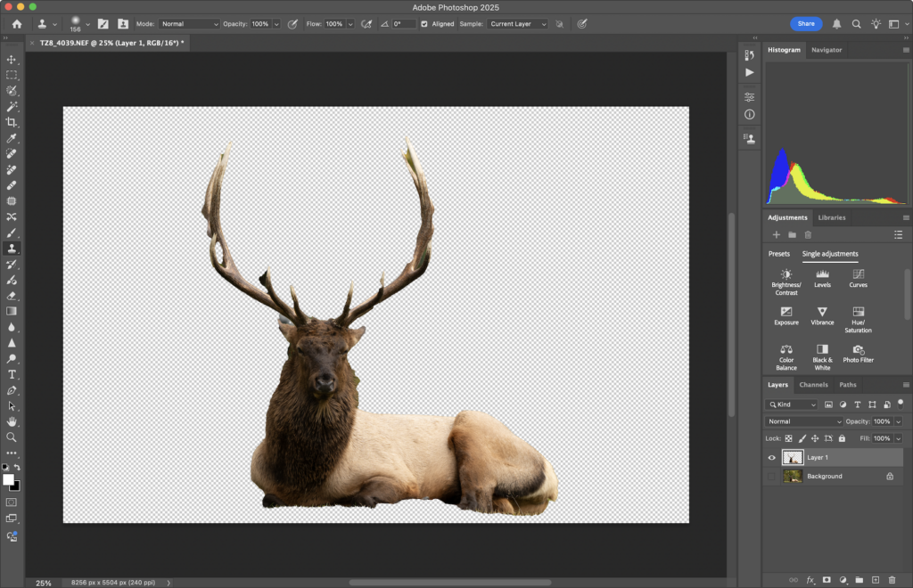913x588 pixels.
Task: Add a Hue/Saturation adjustment
Action: pos(858,313)
